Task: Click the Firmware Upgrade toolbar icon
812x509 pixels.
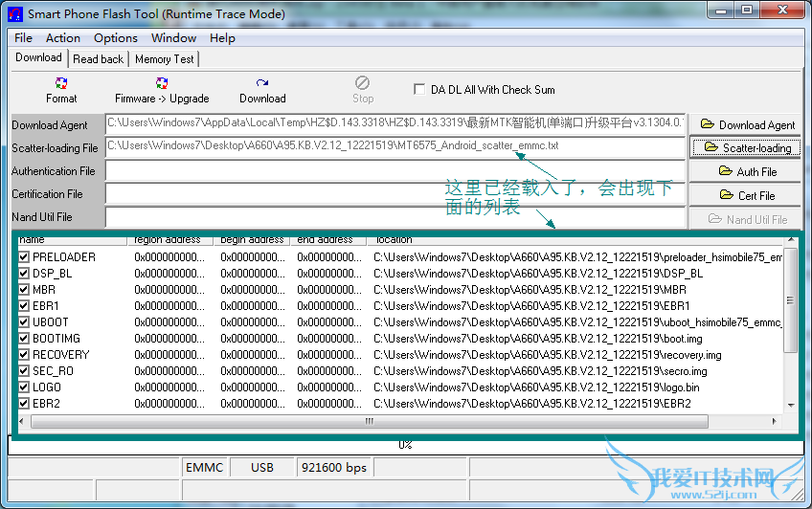Action: (162, 84)
